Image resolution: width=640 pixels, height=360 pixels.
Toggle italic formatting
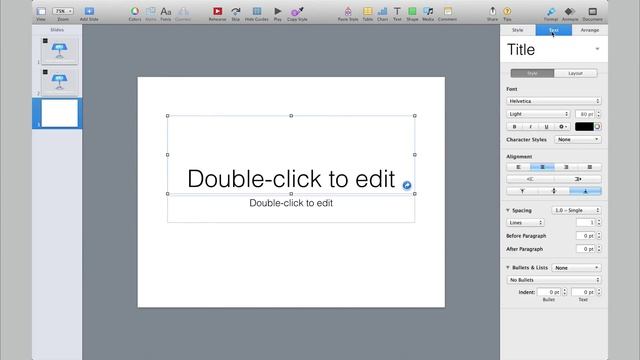[x=530, y=127]
